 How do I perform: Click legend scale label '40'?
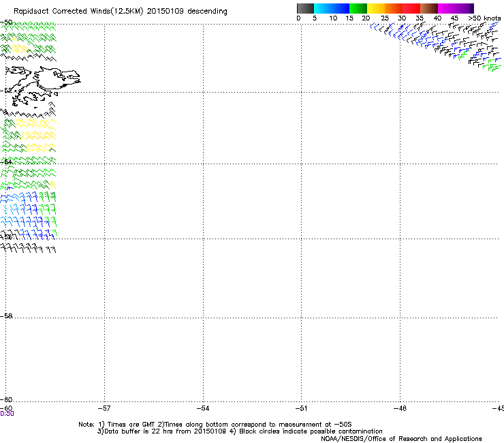click(437, 18)
